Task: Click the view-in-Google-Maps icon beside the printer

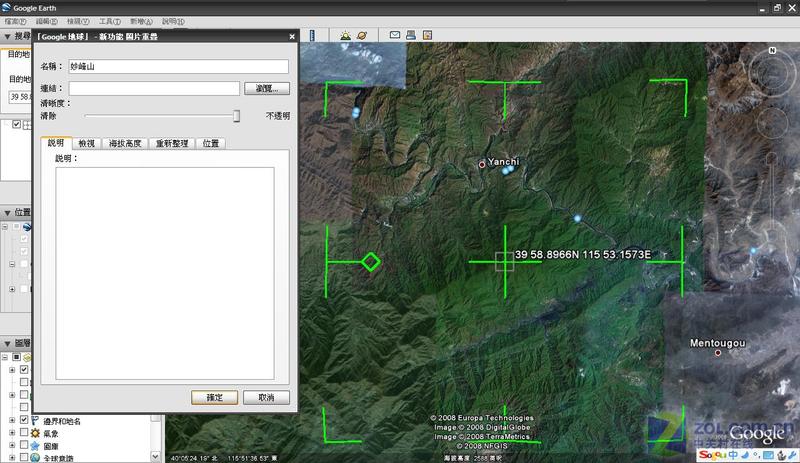Action: click(x=428, y=35)
